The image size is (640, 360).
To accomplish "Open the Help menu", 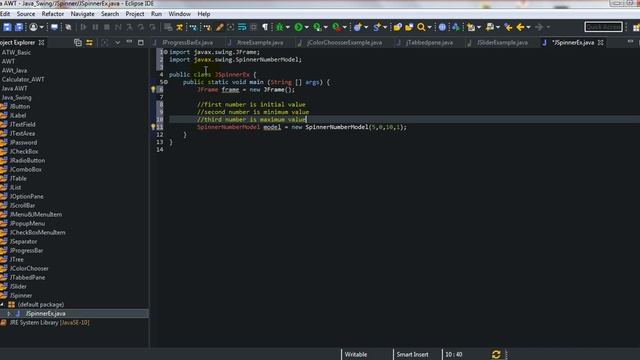I will click(x=204, y=14).
